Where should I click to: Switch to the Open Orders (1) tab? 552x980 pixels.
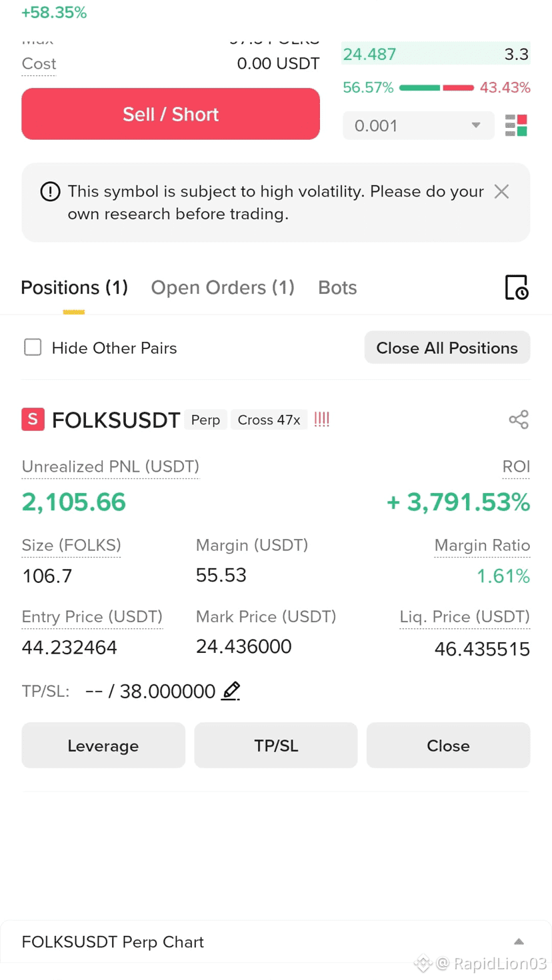223,288
